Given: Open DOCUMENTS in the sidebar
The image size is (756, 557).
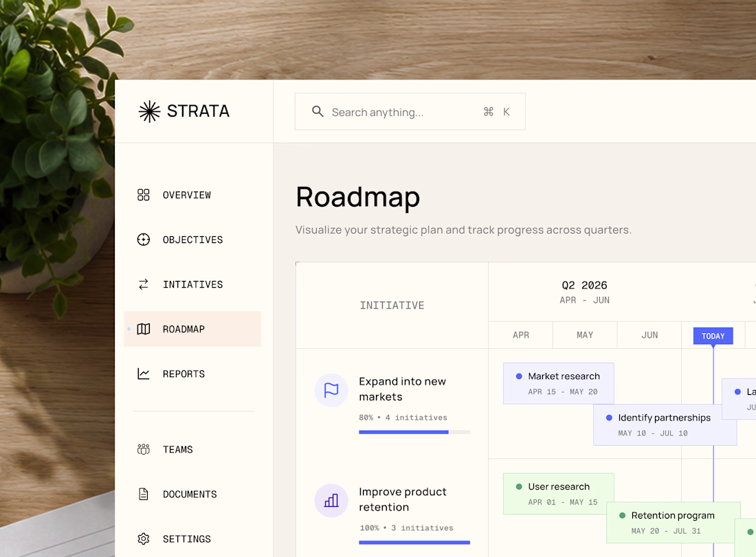Looking at the screenshot, I should (x=192, y=494).
